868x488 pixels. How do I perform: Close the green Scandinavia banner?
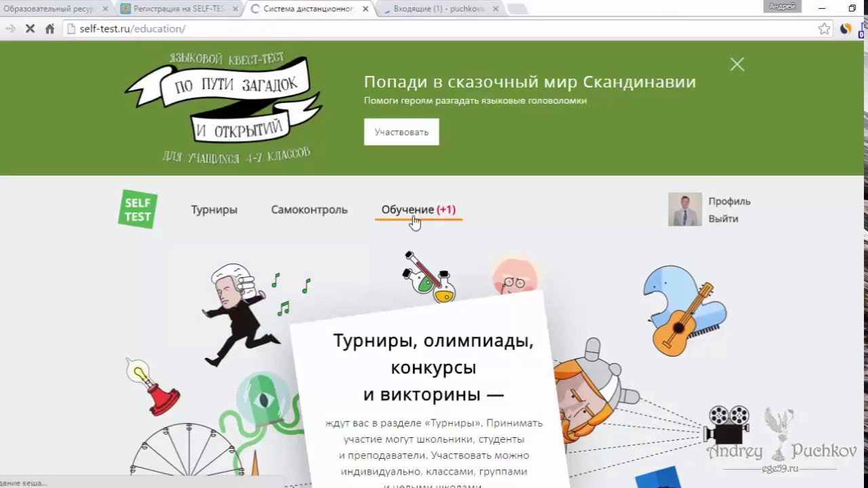[x=737, y=64]
